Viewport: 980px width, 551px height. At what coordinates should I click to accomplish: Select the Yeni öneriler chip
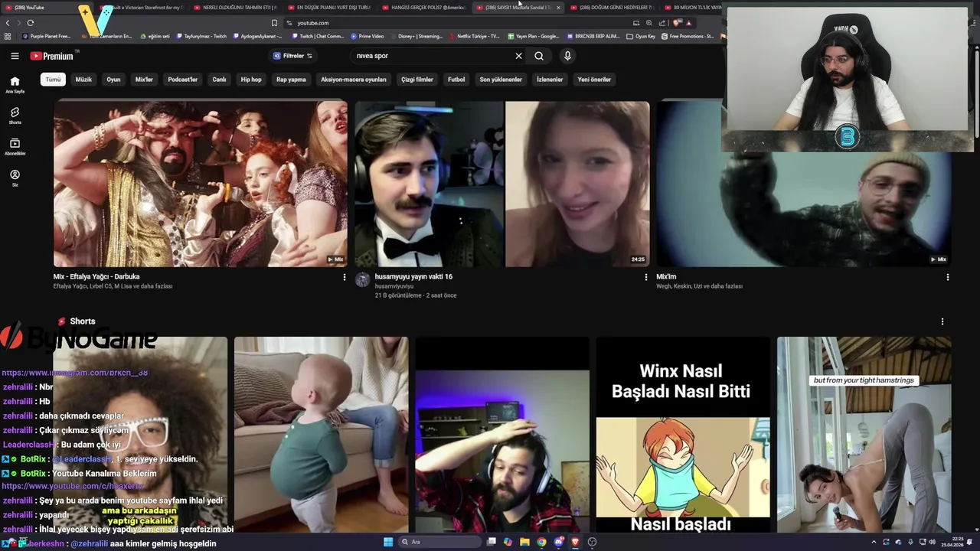[594, 80]
